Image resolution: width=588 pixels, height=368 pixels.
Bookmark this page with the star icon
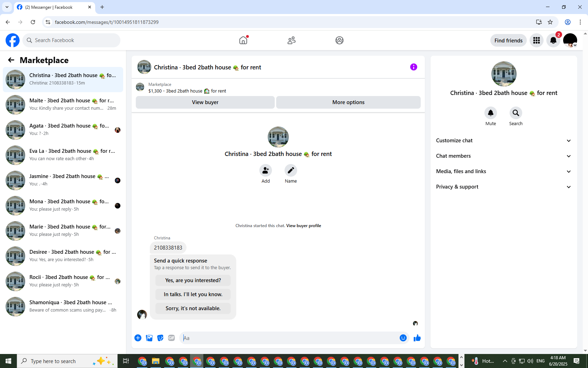(550, 22)
